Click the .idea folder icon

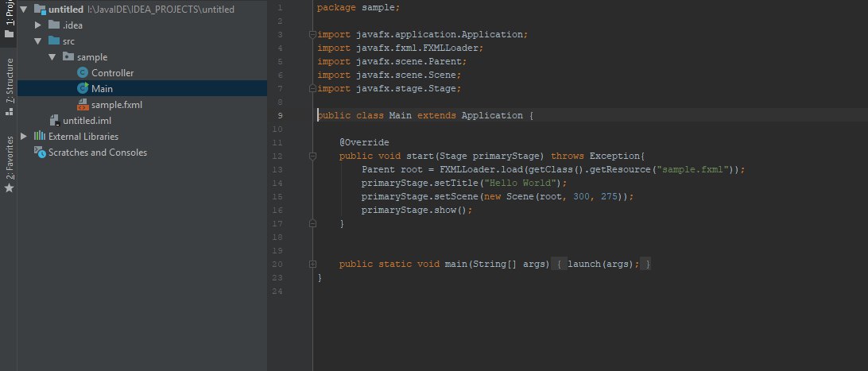pos(54,25)
